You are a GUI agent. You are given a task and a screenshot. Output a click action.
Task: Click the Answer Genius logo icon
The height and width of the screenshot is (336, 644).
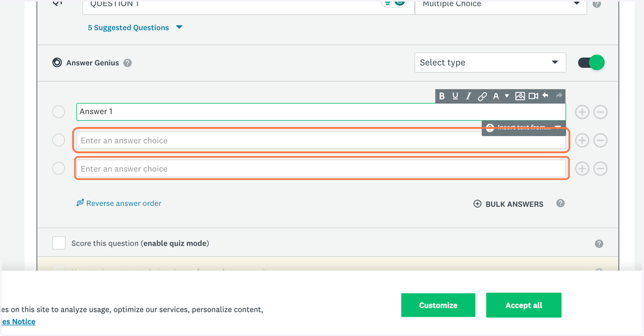pyautogui.click(x=57, y=63)
